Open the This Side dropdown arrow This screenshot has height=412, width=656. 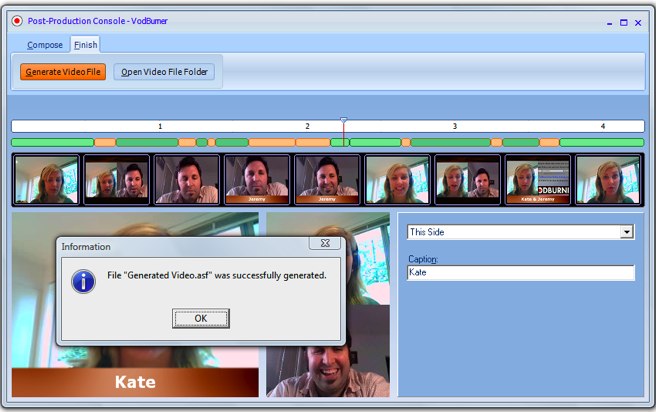(626, 232)
